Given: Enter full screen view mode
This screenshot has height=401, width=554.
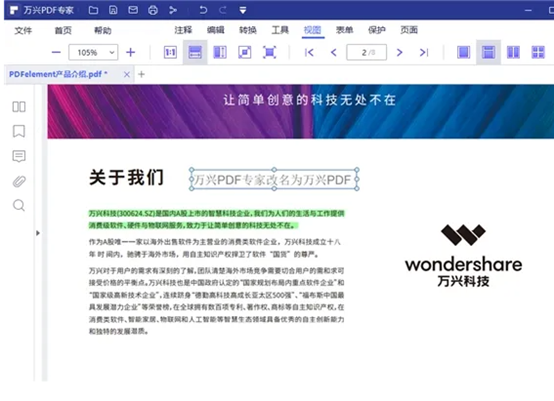Looking at the screenshot, I should [270, 53].
